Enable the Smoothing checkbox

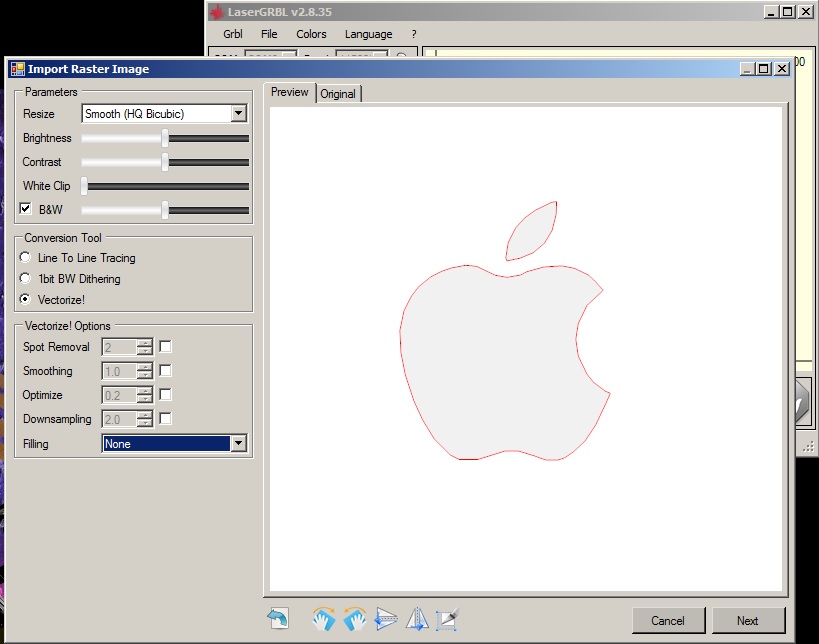(x=166, y=371)
